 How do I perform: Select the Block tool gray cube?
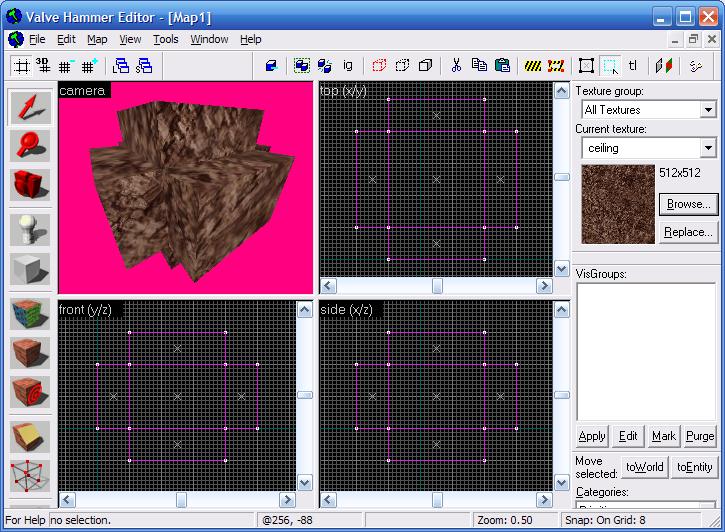tap(31, 269)
